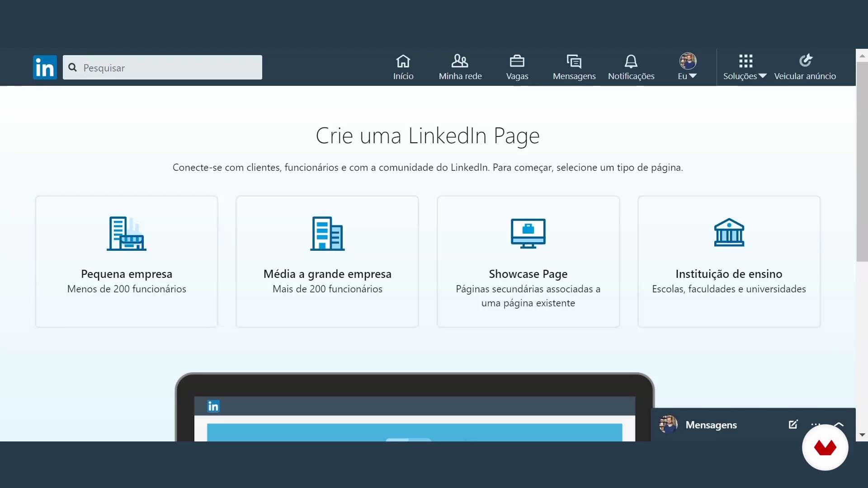
Task: Go to Início home icon
Action: coord(403,61)
